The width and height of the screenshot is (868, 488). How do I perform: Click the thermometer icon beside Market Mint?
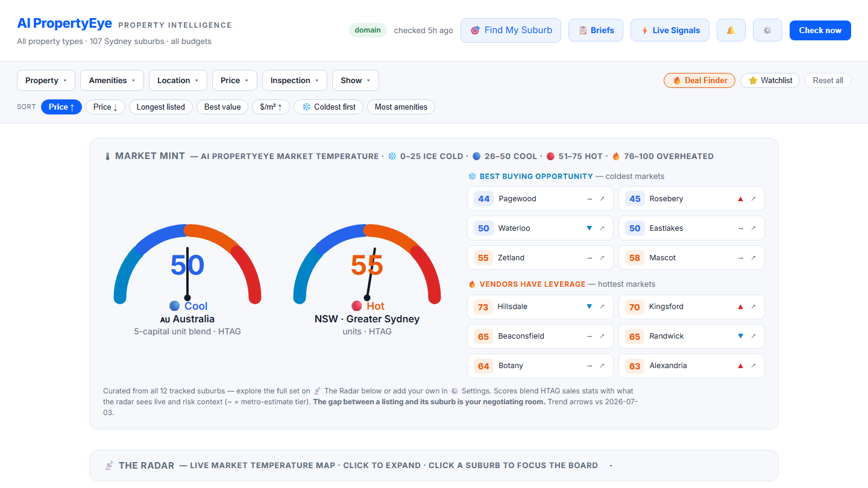click(107, 157)
